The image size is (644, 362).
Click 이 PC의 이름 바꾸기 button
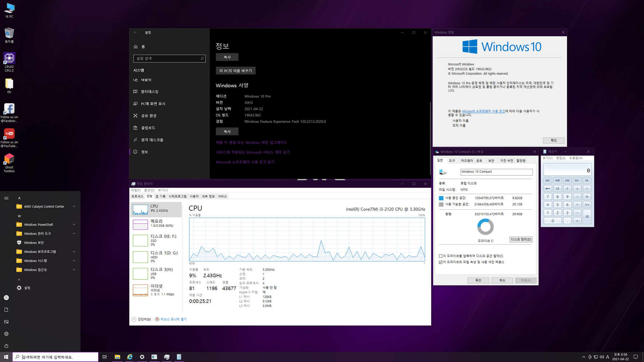pyautogui.click(x=236, y=71)
